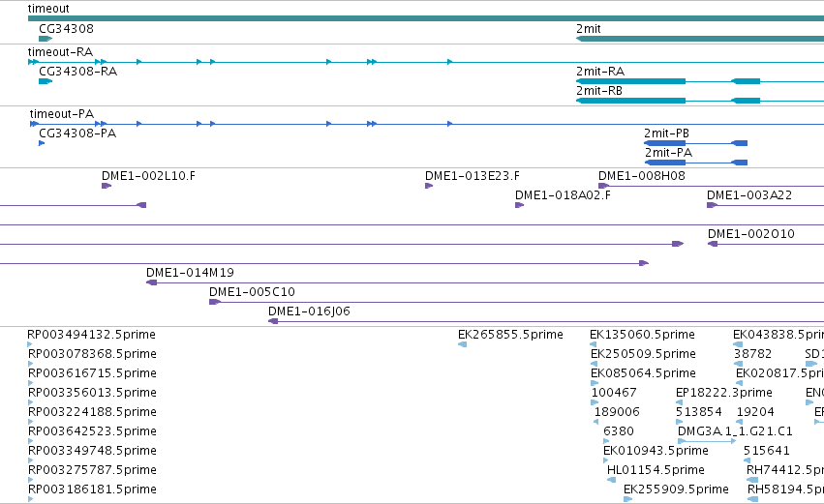The image size is (824, 504).
Task: Click the 2mit-PA coding feature
Action: (x=696, y=163)
